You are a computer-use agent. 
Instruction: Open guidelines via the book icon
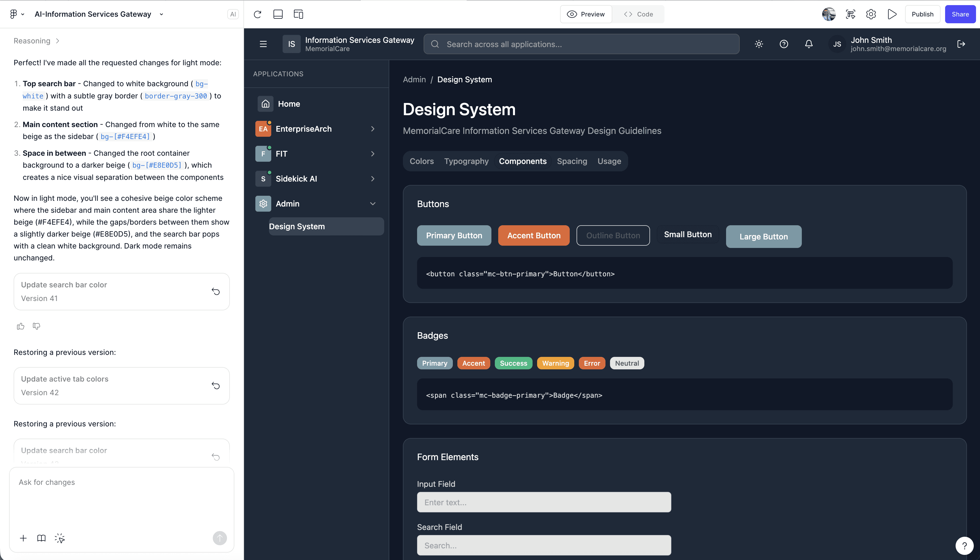[41, 538]
